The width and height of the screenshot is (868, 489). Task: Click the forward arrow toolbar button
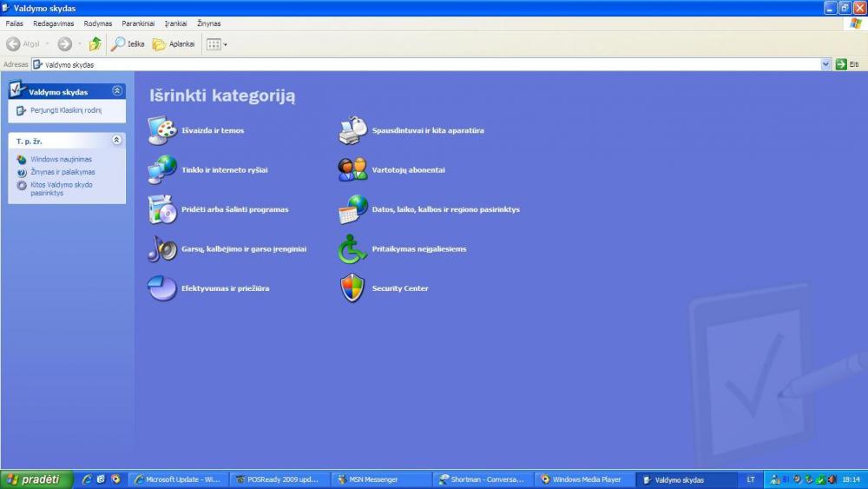pos(65,43)
